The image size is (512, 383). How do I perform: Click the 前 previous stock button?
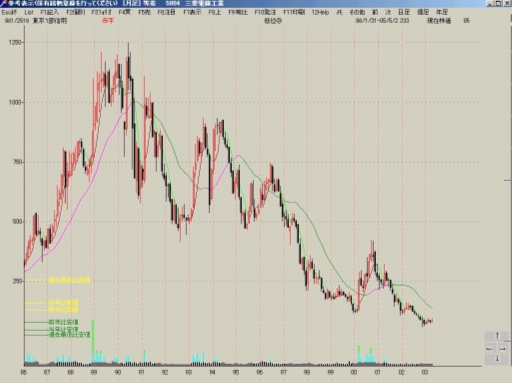coord(375,12)
